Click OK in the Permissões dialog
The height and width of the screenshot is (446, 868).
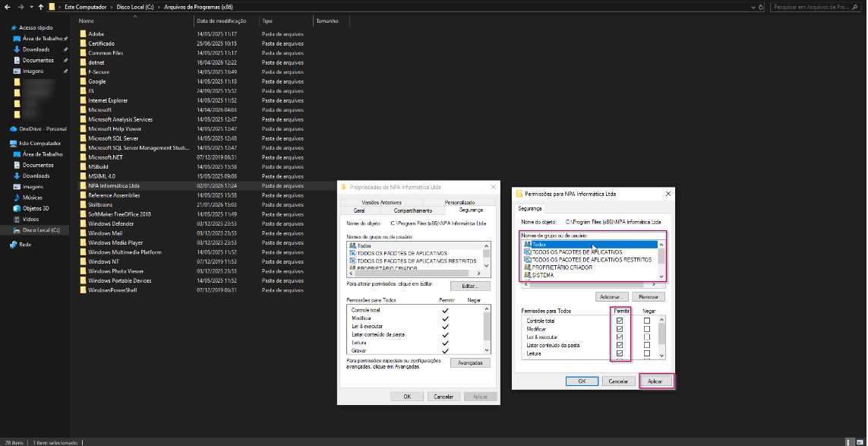tap(582, 381)
